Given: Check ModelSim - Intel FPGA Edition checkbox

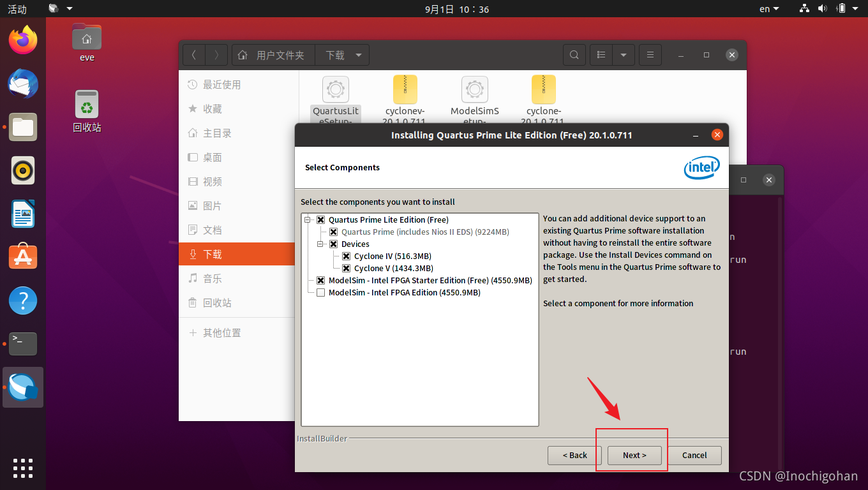Looking at the screenshot, I should click(x=320, y=293).
